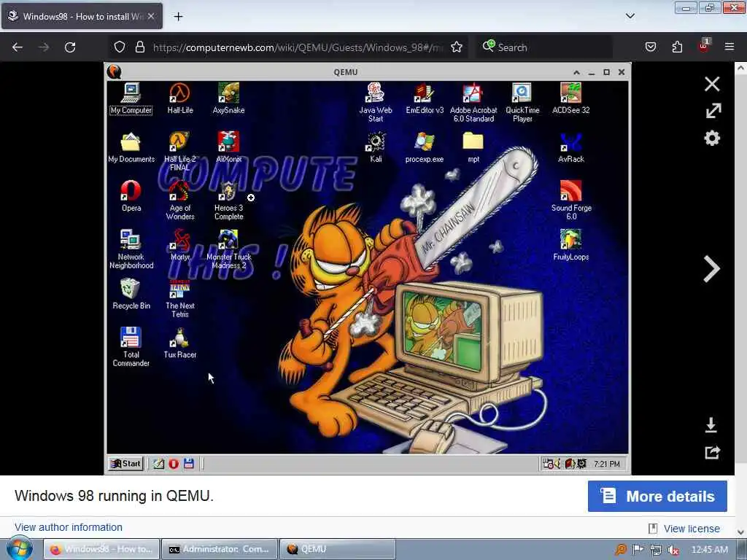747x560 pixels.
Task: Open the browser extensions menu
Action: tap(676, 47)
